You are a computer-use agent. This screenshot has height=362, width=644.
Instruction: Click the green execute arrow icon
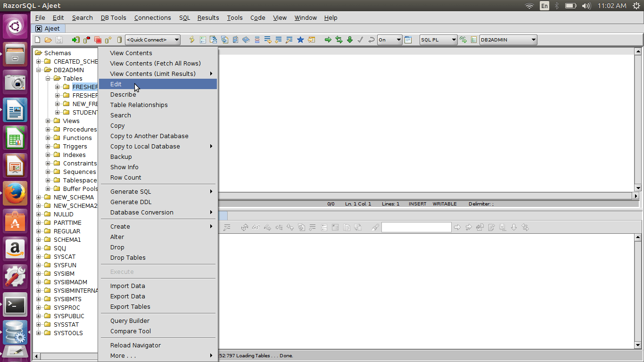pos(328,40)
